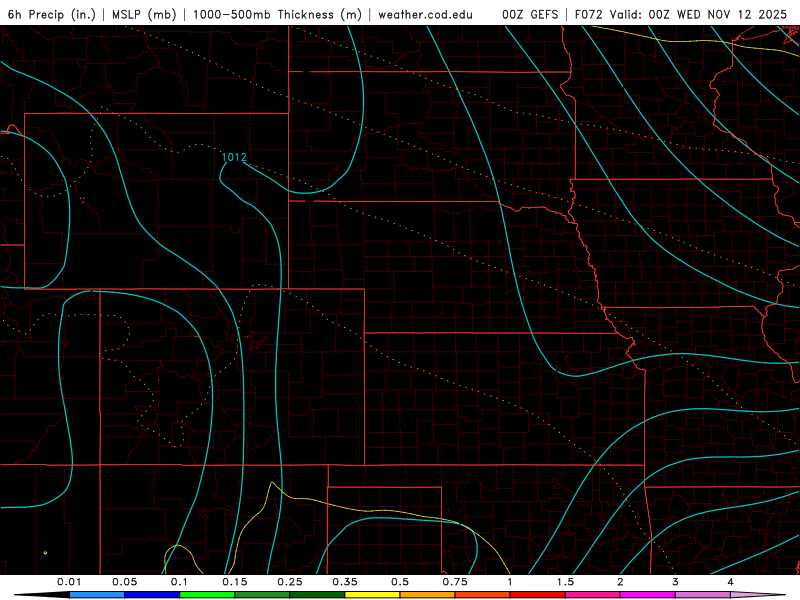Pick the hot pink 1.5–2 swatch

coord(593,595)
